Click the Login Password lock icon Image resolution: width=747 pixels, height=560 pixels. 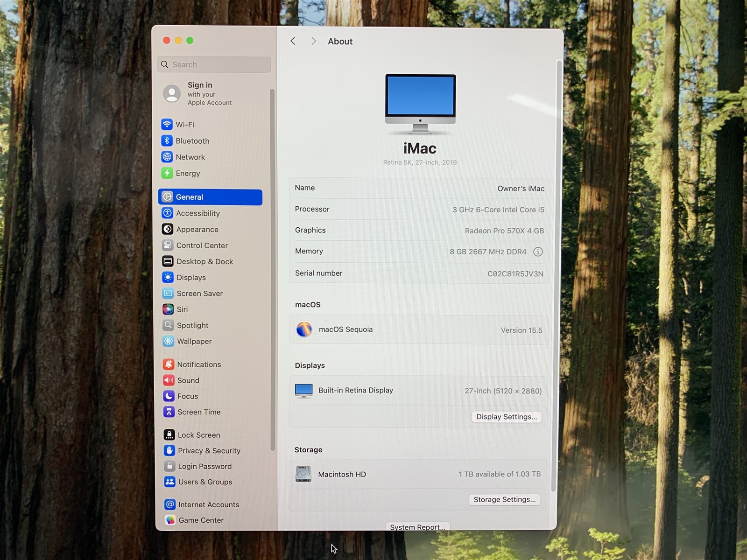pyautogui.click(x=169, y=466)
